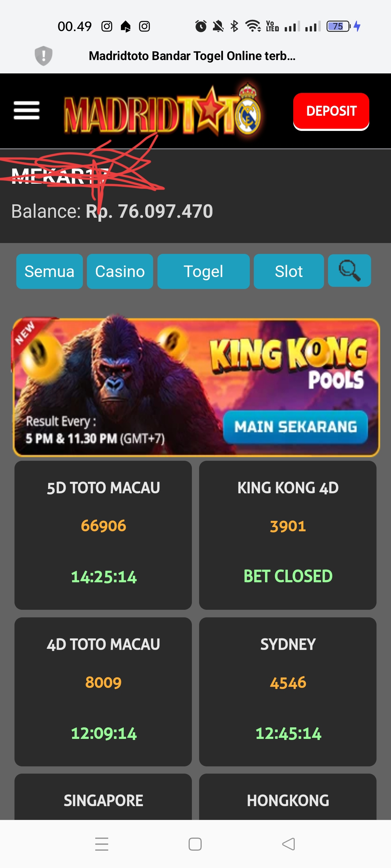
Task: Tap the search magnifier icon
Action: [349, 271]
